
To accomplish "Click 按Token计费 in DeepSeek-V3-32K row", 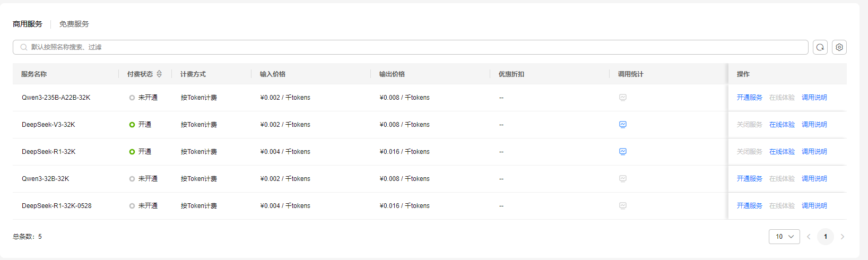I will tap(199, 125).
